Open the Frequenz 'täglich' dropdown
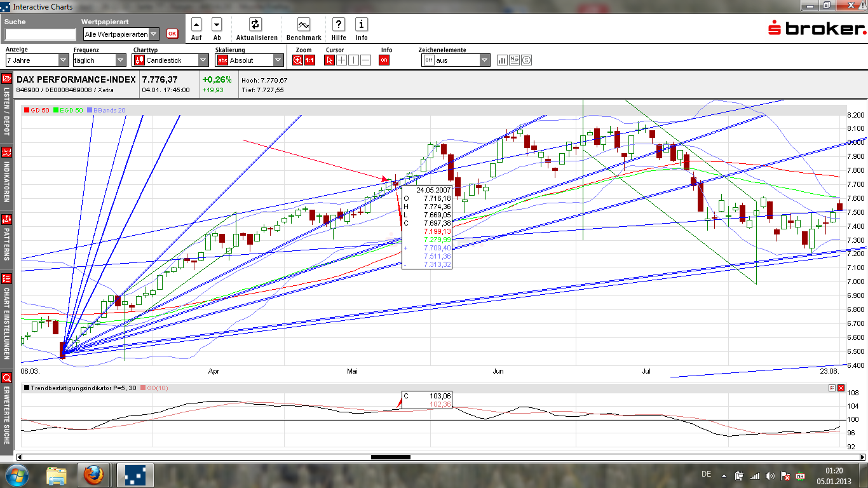This screenshot has width=868, height=488. [100, 60]
